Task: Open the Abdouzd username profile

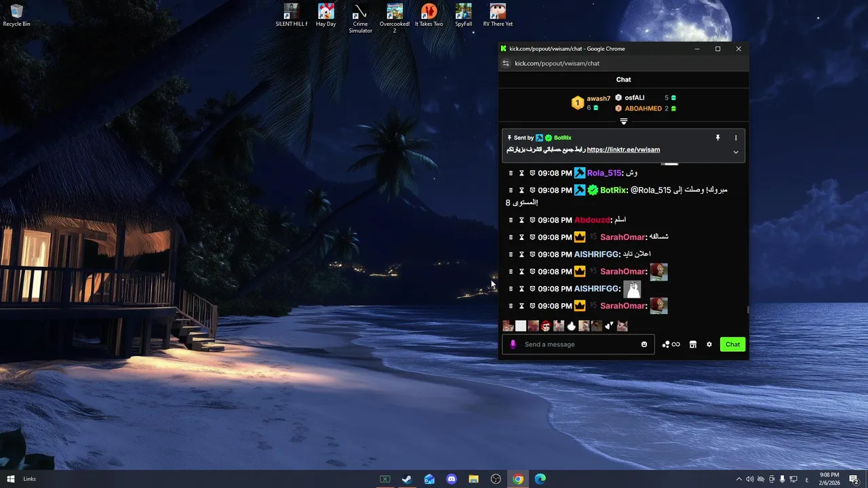Action: pos(593,220)
